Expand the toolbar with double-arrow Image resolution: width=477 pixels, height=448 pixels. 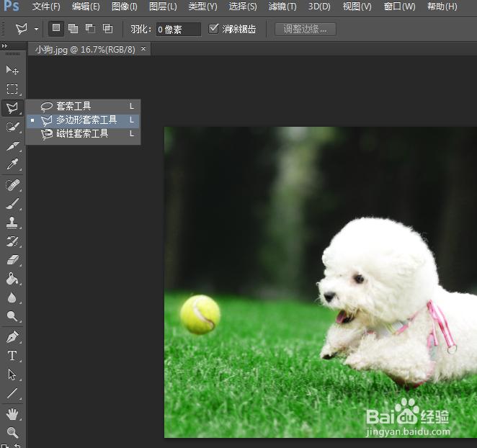(x=4, y=46)
